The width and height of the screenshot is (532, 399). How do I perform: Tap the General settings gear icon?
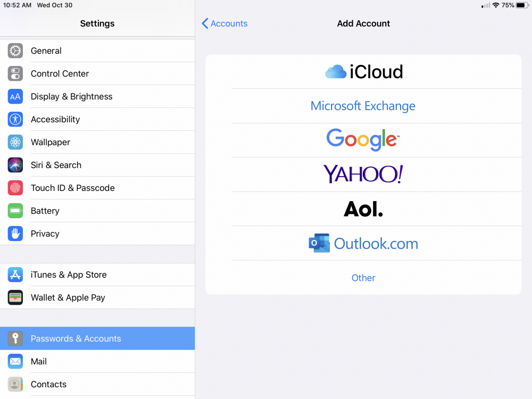click(x=15, y=51)
